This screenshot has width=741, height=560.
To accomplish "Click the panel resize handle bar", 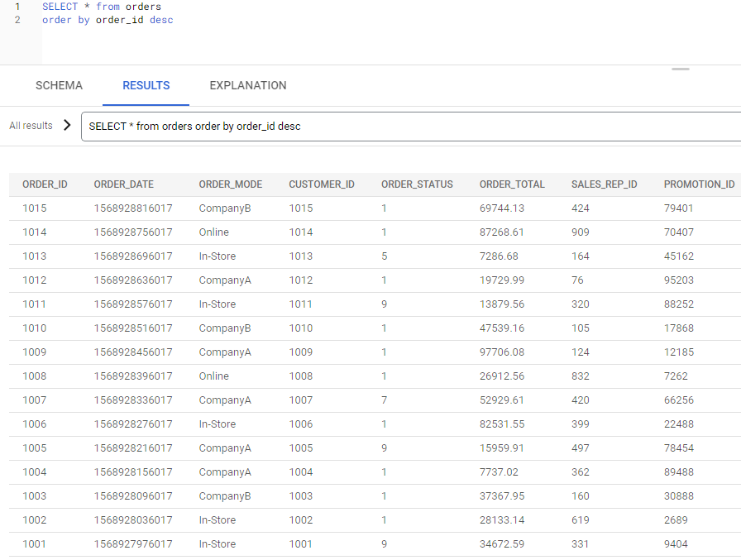I will (x=681, y=69).
